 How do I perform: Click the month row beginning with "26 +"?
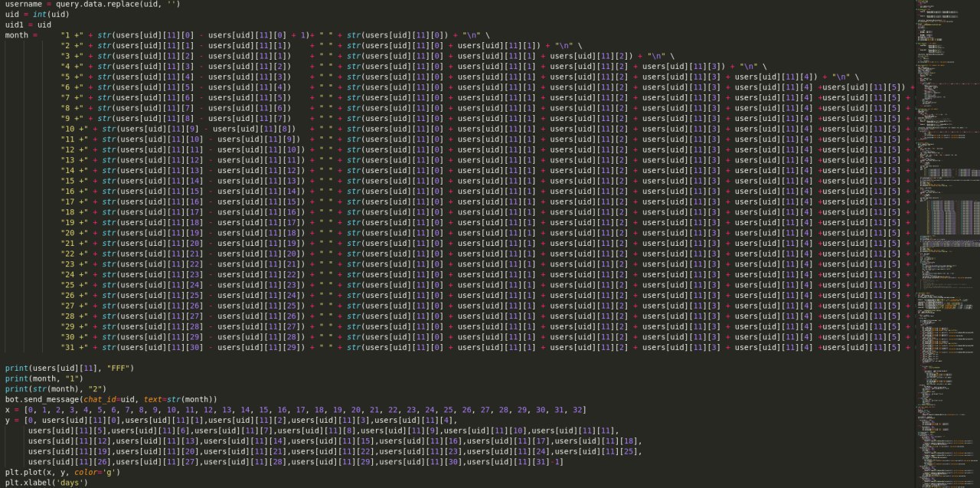point(486,295)
